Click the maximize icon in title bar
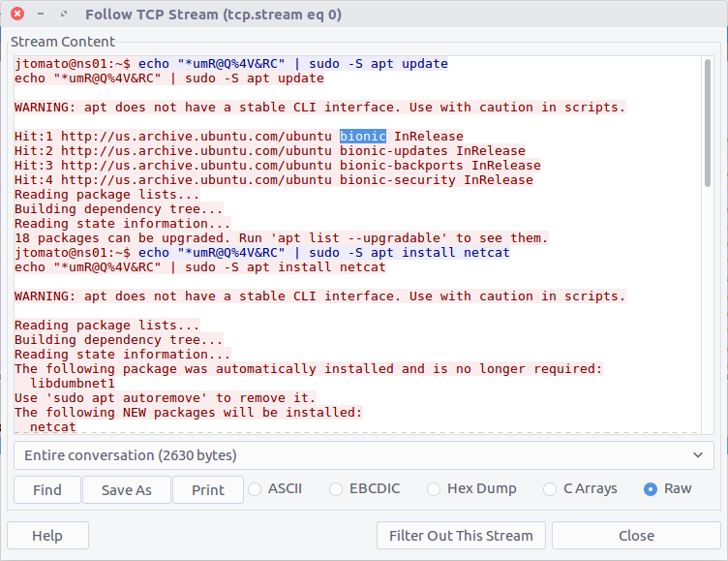This screenshot has width=728, height=561. point(64,15)
